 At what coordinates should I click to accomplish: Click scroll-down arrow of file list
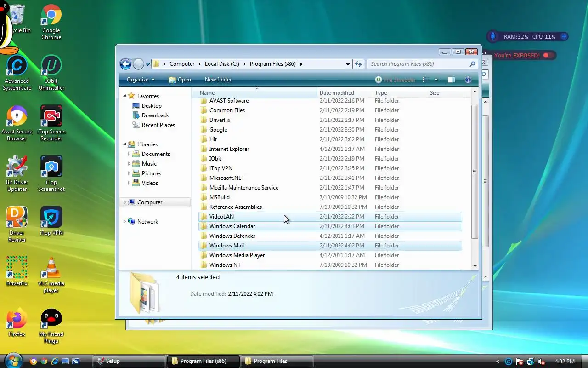click(475, 266)
